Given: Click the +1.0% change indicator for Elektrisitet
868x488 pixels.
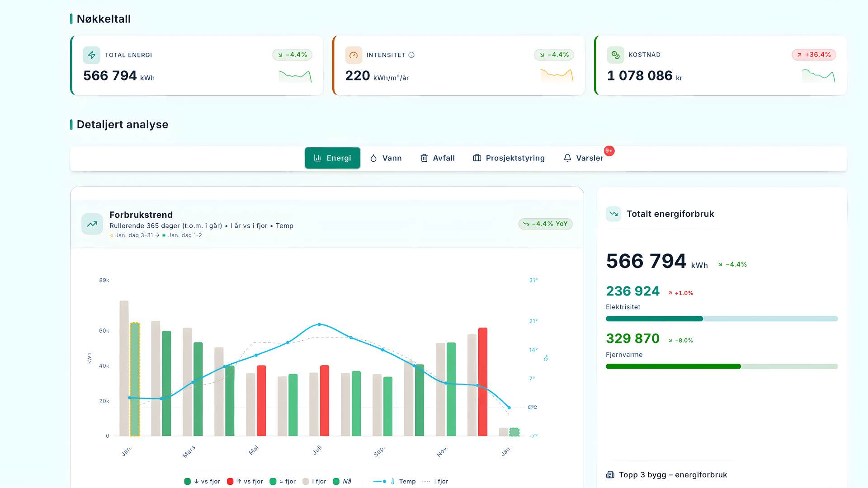Looking at the screenshot, I should point(680,293).
